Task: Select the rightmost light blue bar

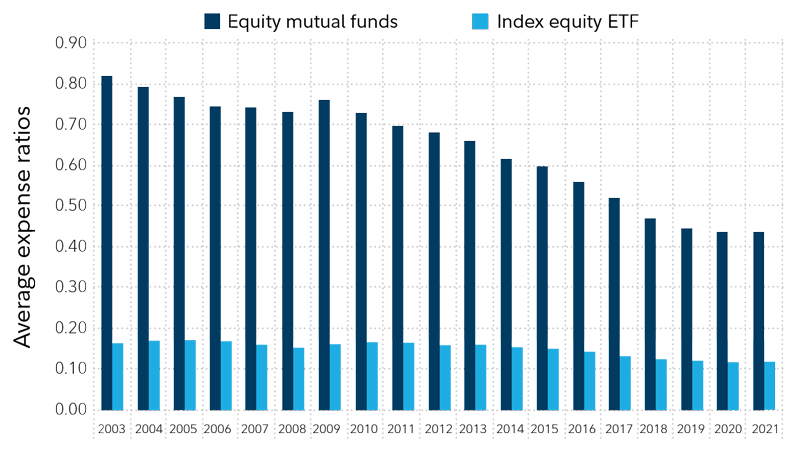Action: coord(770,375)
